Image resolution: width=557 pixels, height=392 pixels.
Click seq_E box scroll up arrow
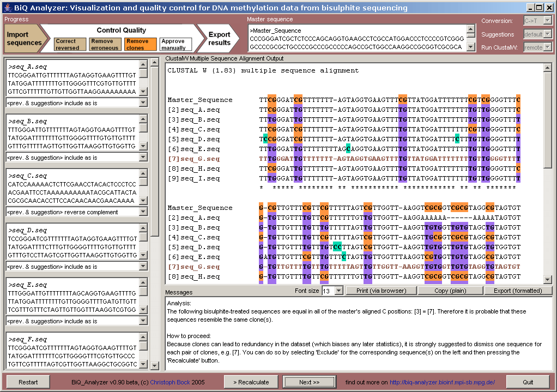[143, 282]
